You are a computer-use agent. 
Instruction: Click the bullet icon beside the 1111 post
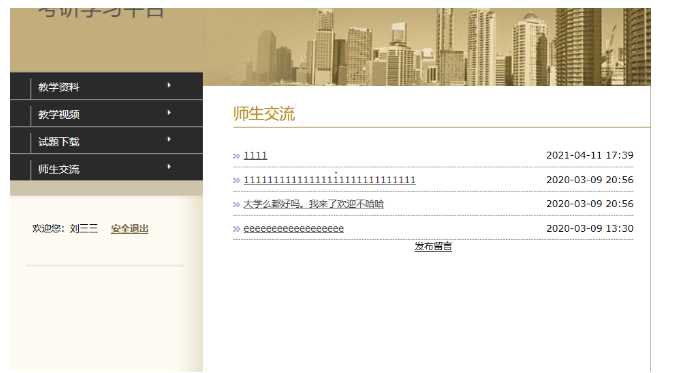tap(236, 156)
